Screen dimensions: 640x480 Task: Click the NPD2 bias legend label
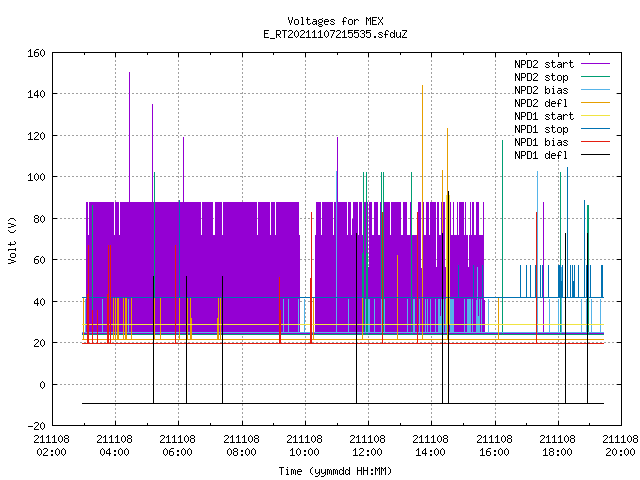pos(541,90)
